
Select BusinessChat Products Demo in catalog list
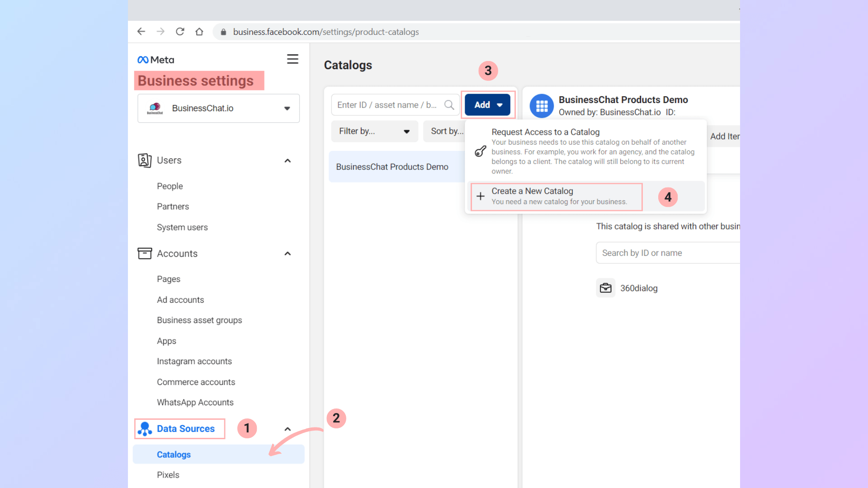coord(392,167)
